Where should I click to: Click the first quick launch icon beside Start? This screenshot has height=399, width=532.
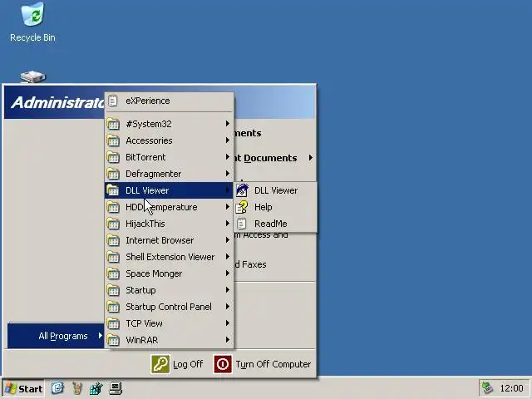[57, 388]
